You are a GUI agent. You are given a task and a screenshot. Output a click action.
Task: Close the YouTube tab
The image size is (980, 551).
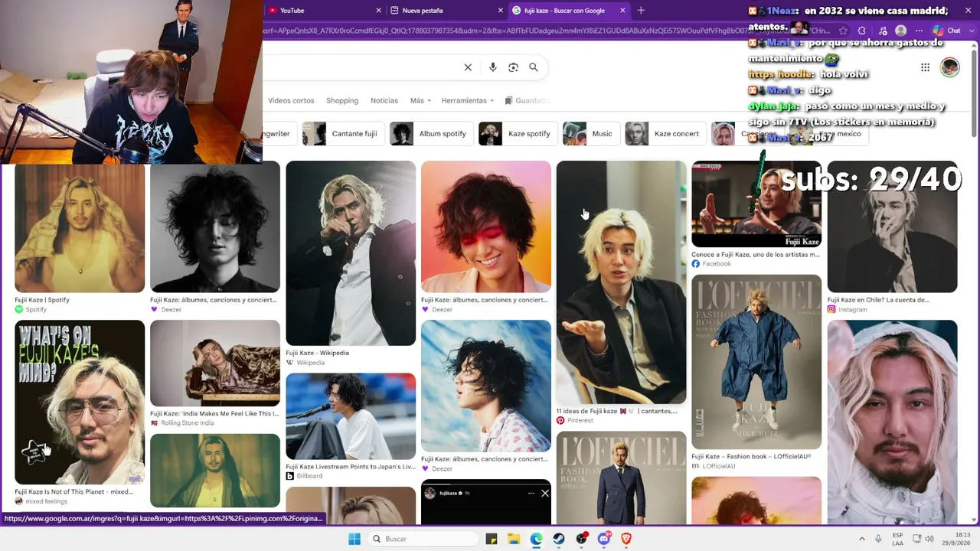coord(378,10)
